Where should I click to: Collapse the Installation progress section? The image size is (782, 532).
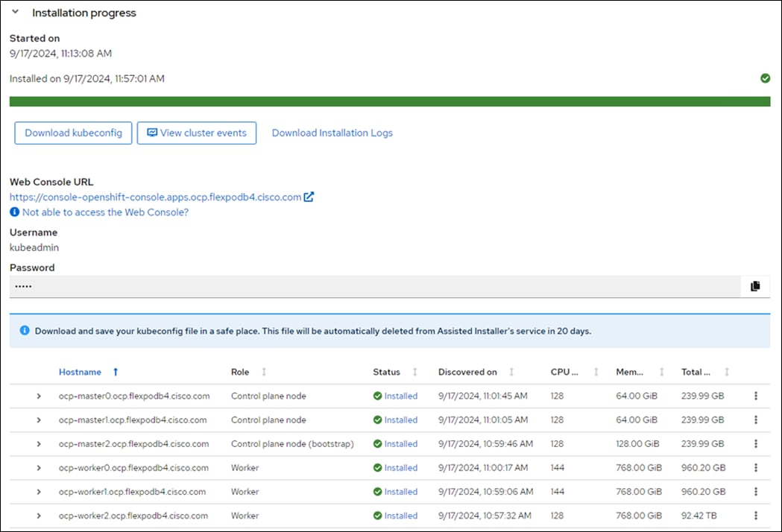coord(15,13)
